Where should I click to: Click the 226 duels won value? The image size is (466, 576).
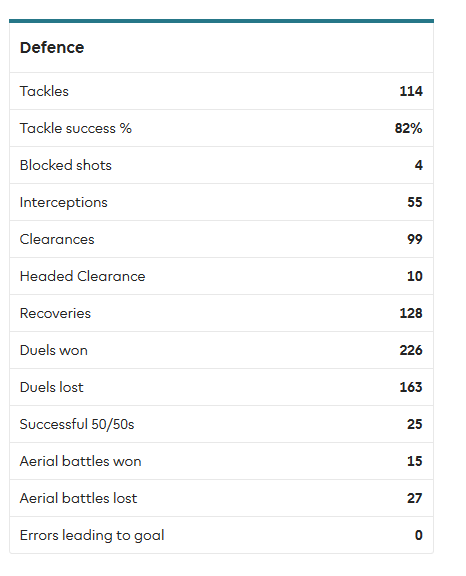point(411,350)
